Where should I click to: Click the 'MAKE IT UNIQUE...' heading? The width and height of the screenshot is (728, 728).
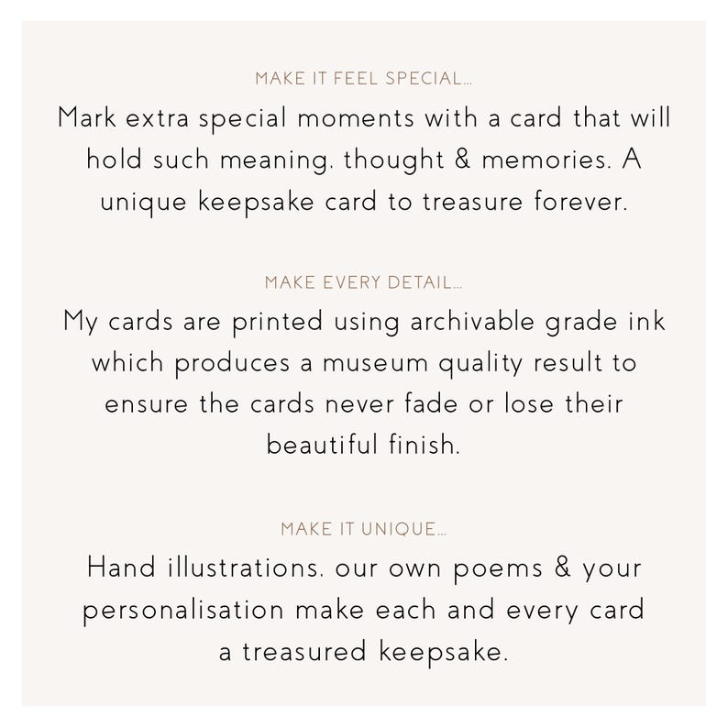tap(363, 529)
